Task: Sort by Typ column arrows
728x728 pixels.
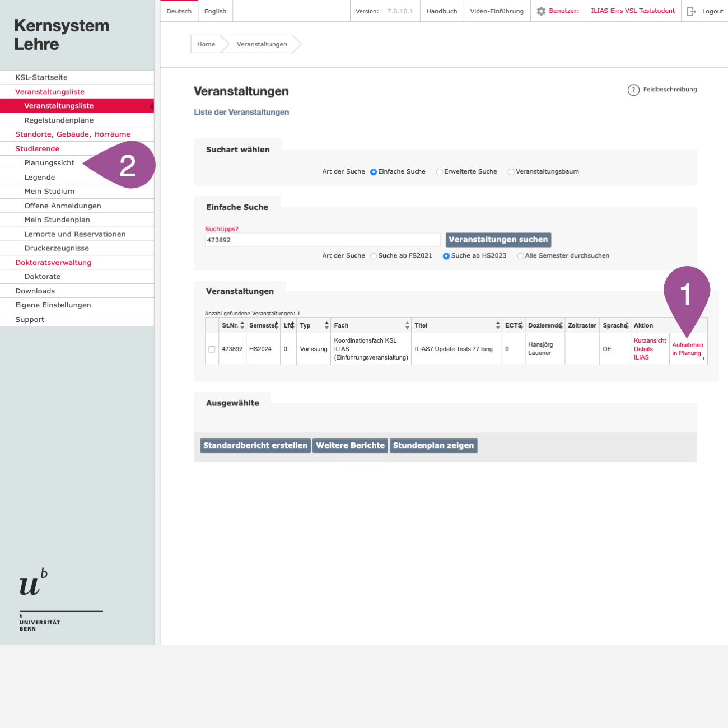Action: [326, 325]
